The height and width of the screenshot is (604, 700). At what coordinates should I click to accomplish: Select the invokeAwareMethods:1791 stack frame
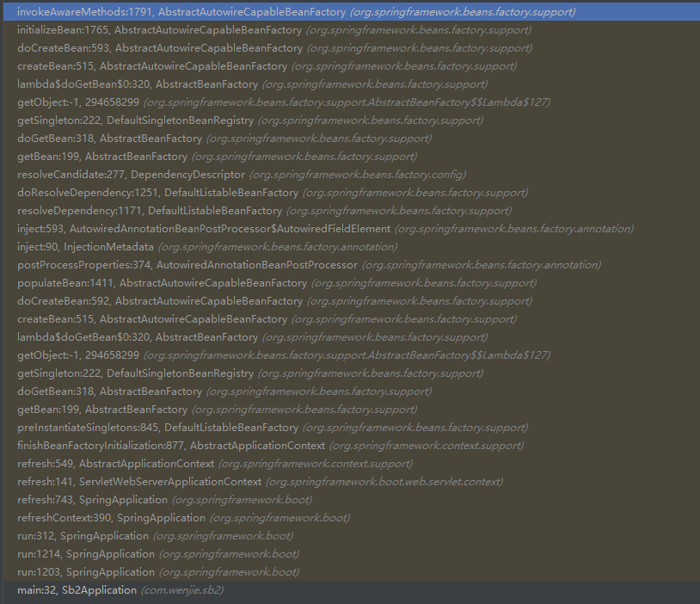352,12
